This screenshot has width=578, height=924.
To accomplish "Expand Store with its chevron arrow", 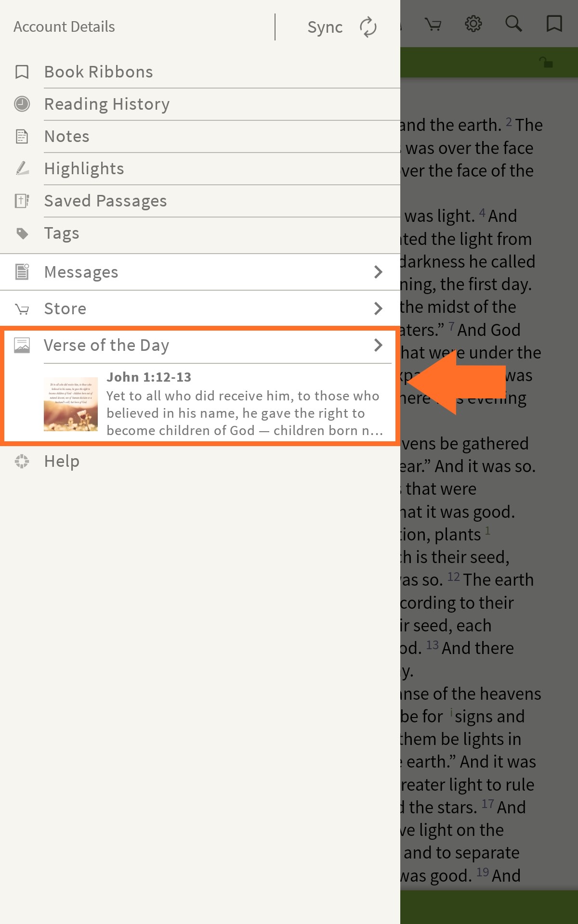I will (x=378, y=308).
